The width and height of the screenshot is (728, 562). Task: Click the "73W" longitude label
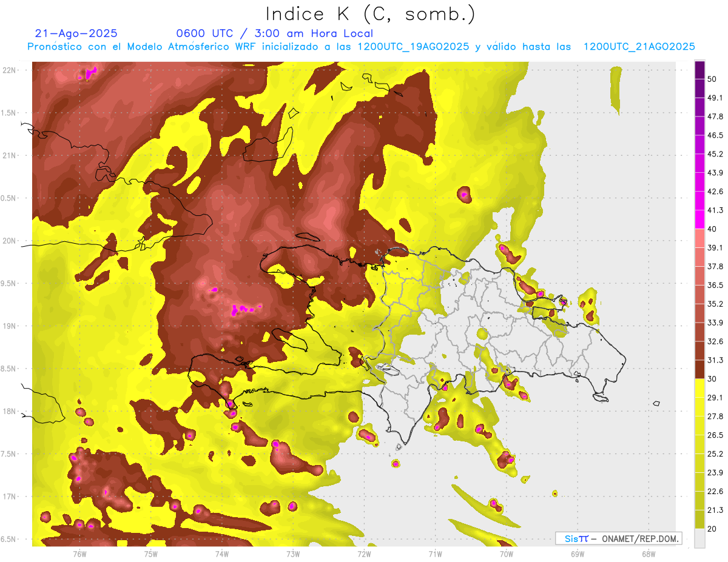[293, 554]
